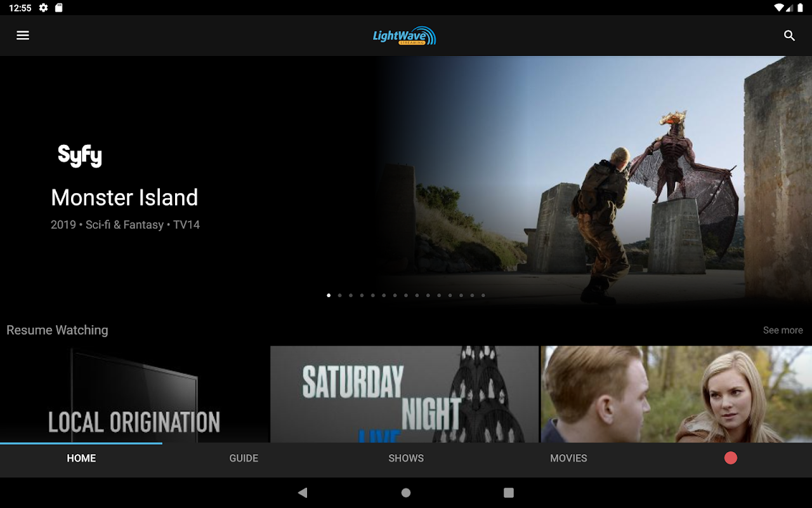
Task: Select last carousel page dot
Action: pos(483,295)
